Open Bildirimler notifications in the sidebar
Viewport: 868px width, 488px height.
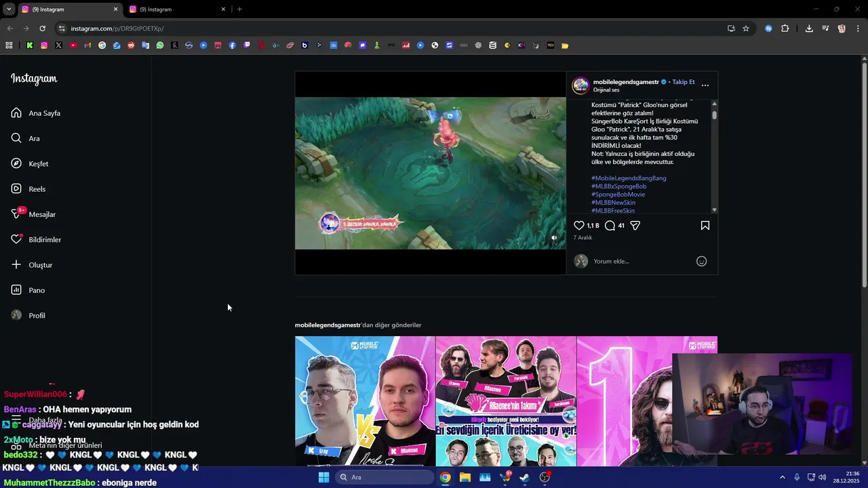click(x=36, y=240)
